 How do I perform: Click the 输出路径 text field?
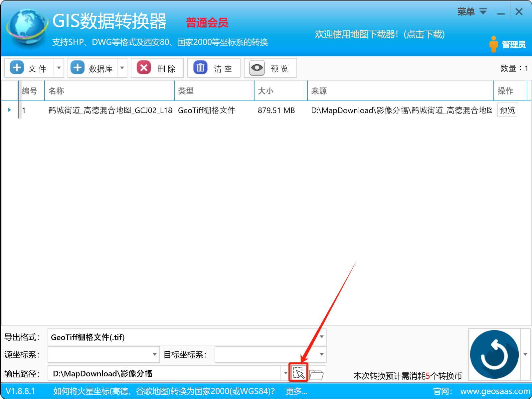[x=165, y=373]
